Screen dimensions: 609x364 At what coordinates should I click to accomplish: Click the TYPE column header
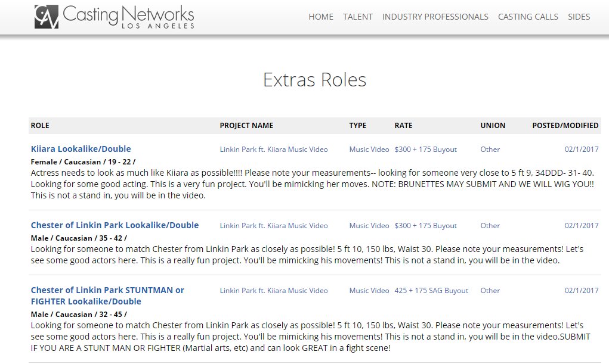pyautogui.click(x=358, y=126)
